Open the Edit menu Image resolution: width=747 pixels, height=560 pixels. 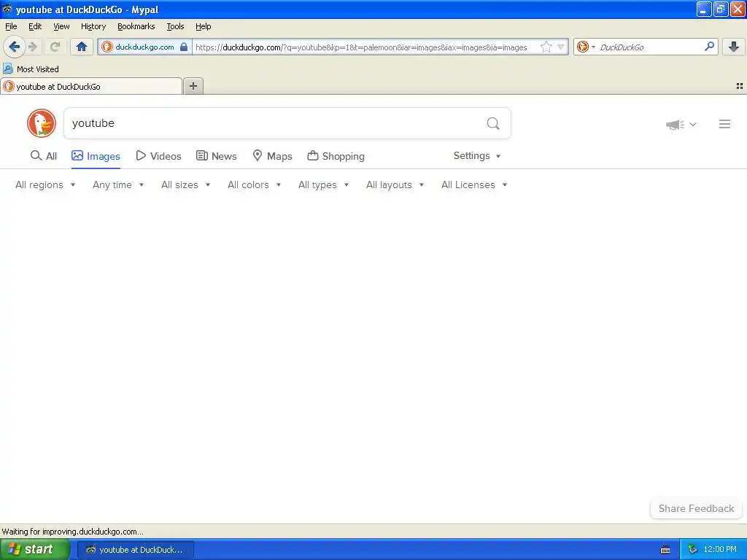[35, 27]
